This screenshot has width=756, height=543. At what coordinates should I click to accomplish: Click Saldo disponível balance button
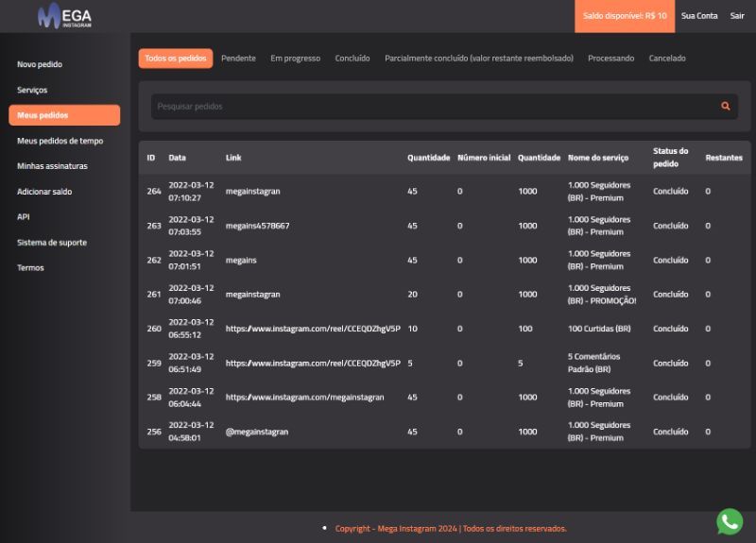tap(625, 16)
